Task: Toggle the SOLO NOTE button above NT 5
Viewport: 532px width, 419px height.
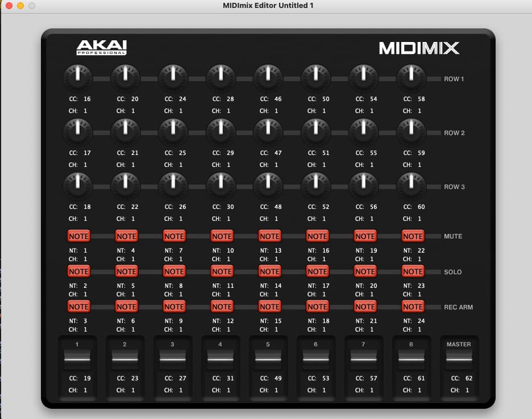Action: pyautogui.click(x=127, y=271)
